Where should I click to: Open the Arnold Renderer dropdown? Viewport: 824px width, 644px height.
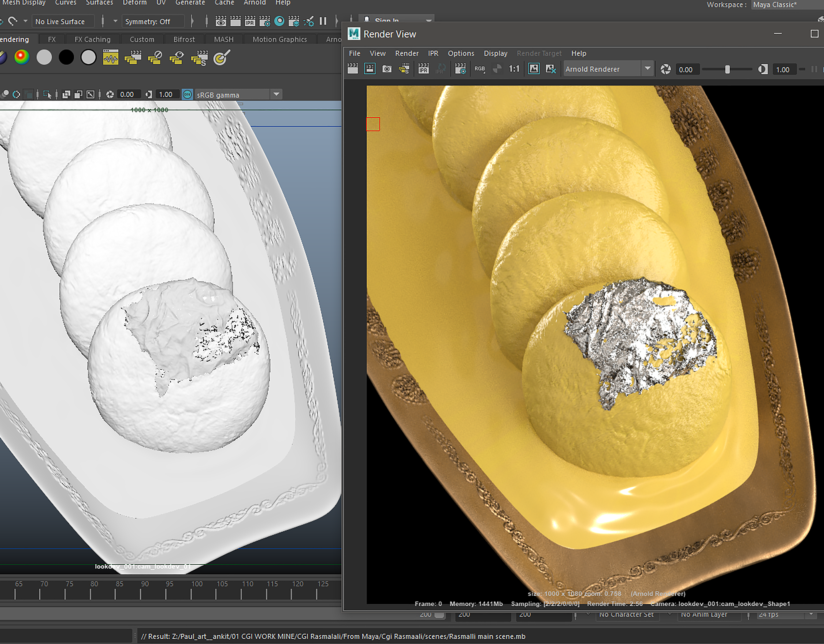(x=608, y=69)
